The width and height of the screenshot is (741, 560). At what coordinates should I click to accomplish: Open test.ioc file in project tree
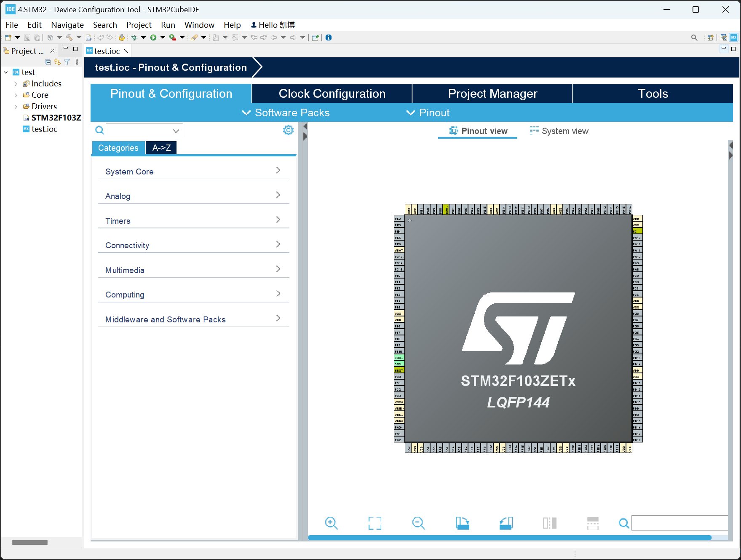[x=40, y=129]
